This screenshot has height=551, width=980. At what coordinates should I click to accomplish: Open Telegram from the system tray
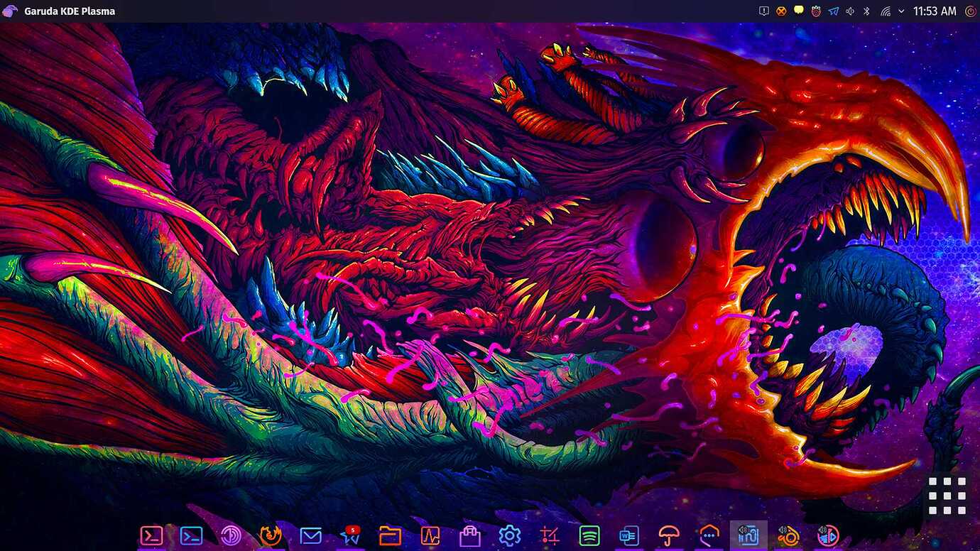(834, 11)
